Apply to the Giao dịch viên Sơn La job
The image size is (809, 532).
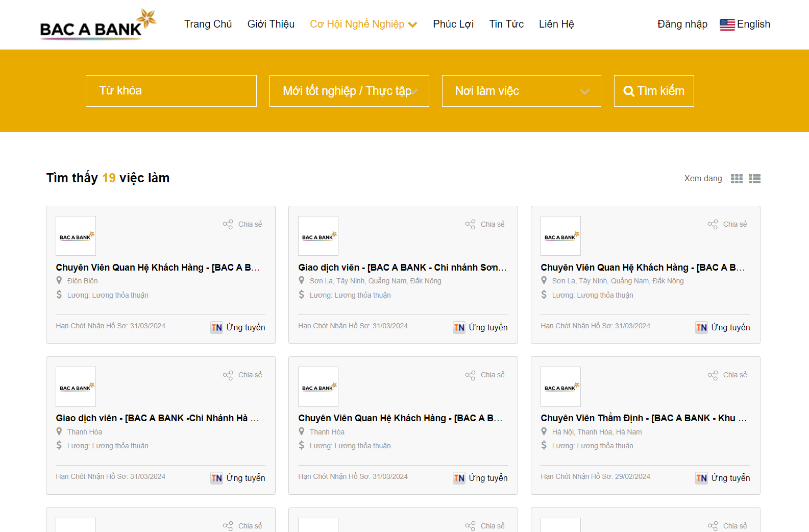(480, 327)
